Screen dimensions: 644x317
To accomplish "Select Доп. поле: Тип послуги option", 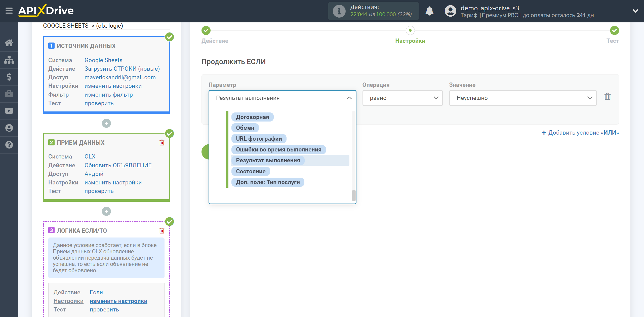I will [268, 182].
